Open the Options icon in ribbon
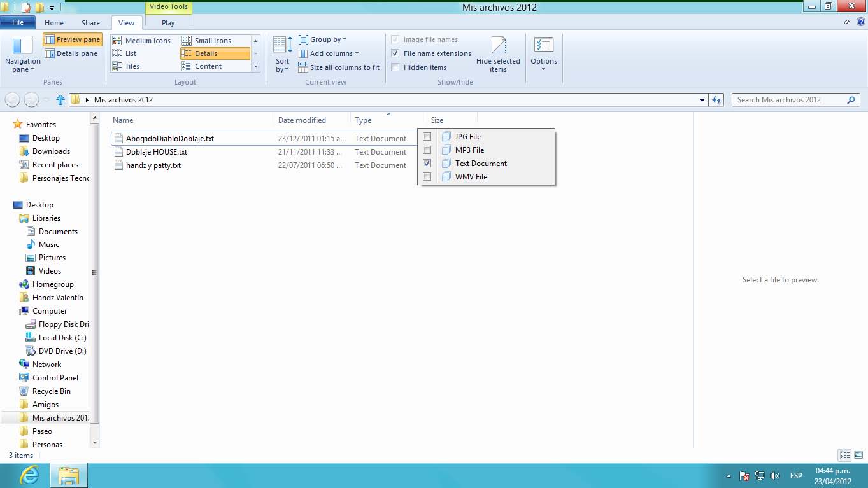Screen dimensions: 868x488 543,46
